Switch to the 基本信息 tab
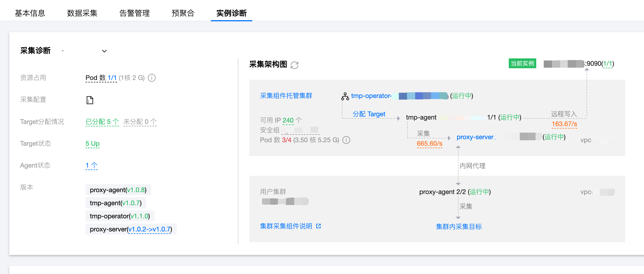This screenshot has height=274, width=644. coord(30,13)
